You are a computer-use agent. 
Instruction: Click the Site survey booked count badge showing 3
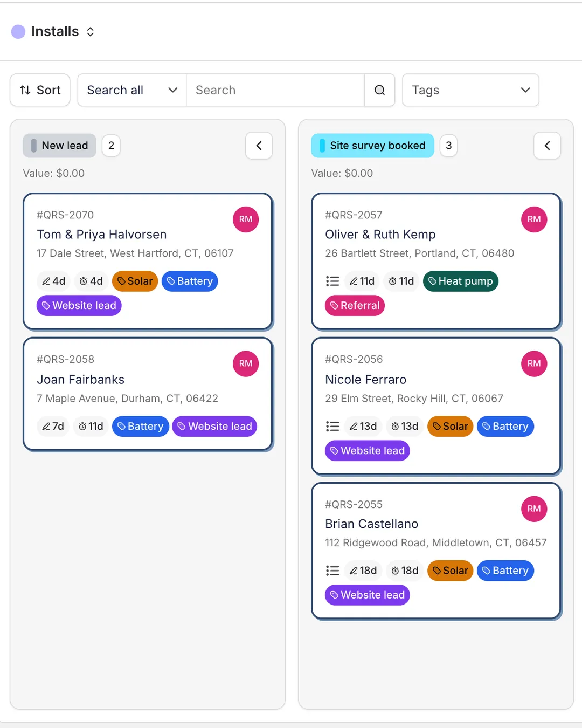click(x=448, y=146)
